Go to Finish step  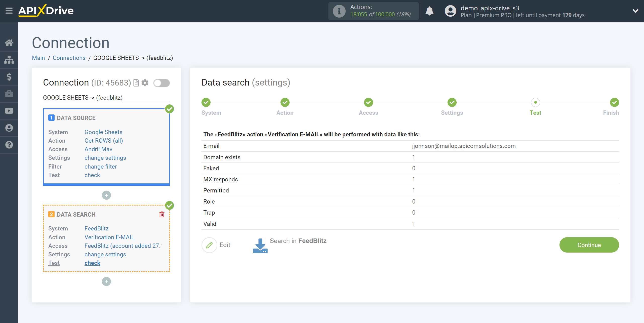615,102
